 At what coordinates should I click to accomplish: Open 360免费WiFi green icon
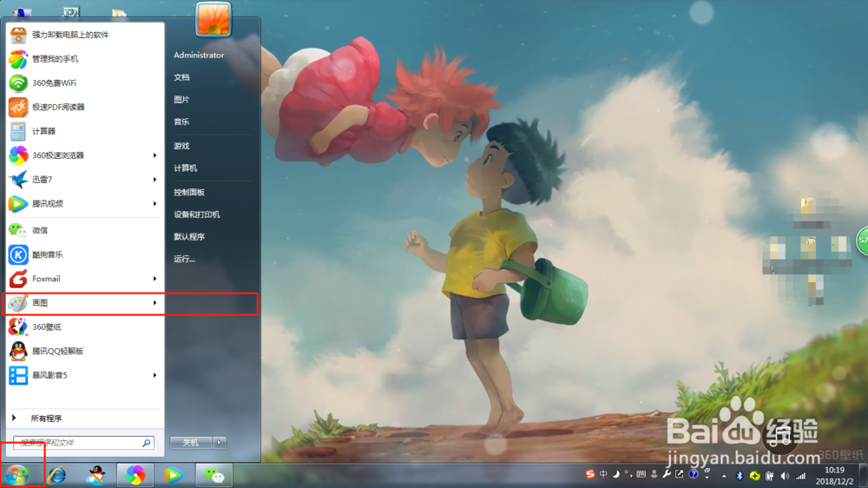(x=17, y=83)
